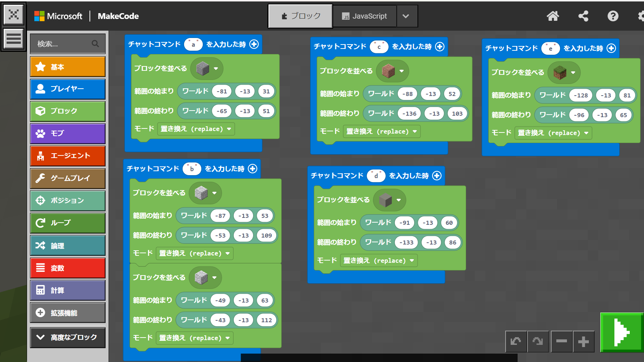Open the ゲームプレイ category
This screenshot has width=644, height=362.
click(68, 178)
